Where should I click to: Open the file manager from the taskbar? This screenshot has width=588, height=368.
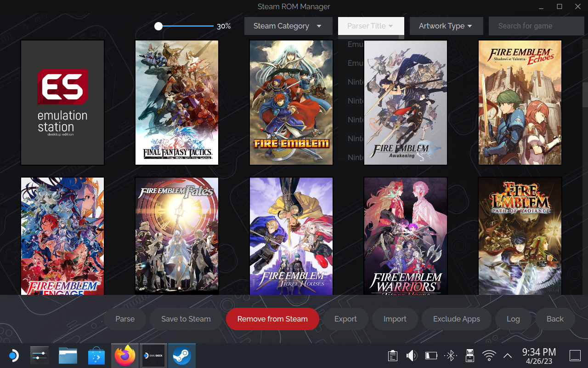click(x=68, y=355)
